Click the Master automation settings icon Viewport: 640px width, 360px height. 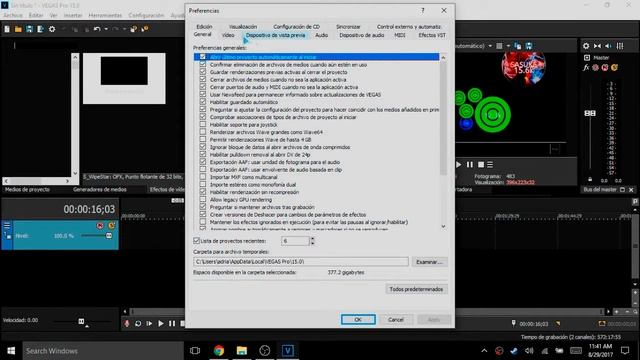point(596,67)
